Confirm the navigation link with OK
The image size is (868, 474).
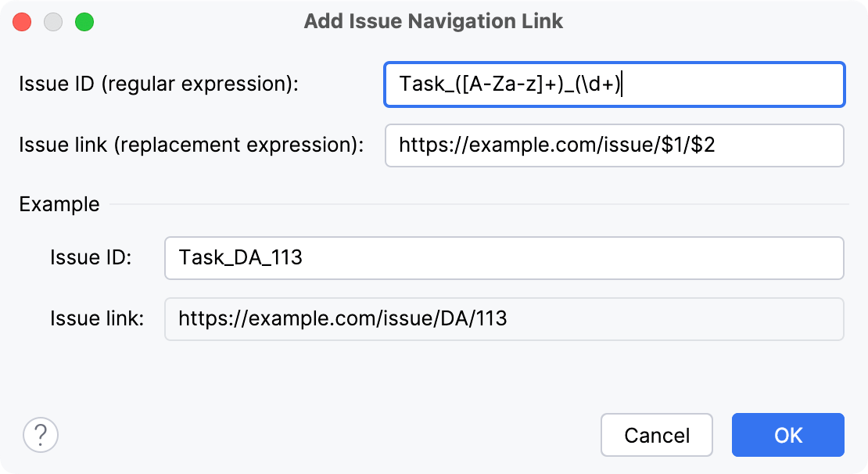coord(787,435)
